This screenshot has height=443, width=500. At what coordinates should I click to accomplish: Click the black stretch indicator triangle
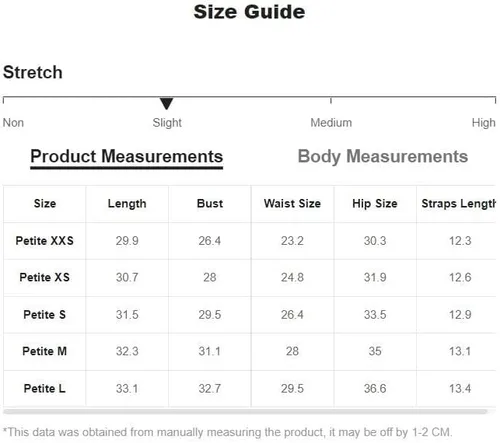click(166, 104)
